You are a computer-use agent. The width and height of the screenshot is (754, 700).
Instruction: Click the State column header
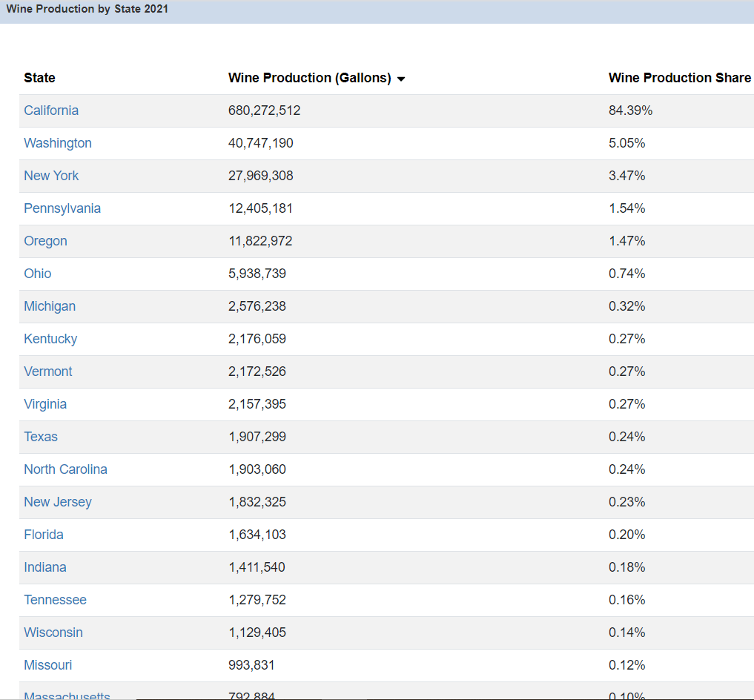coord(39,78)
